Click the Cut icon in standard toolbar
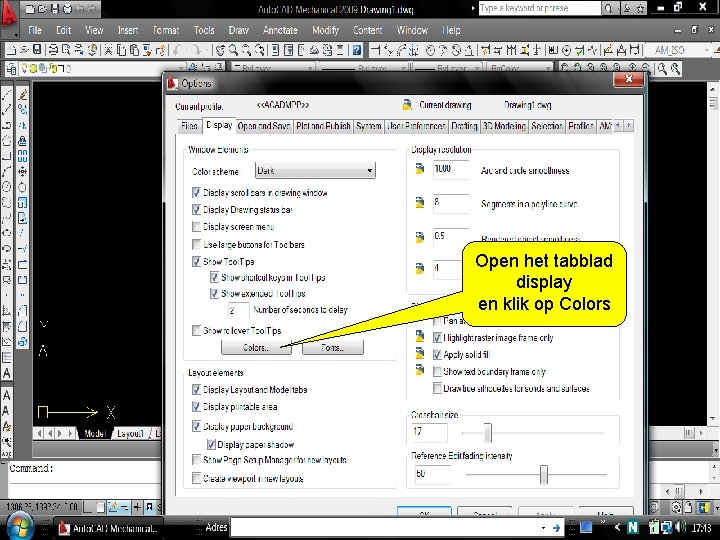 tap(108, 50)
